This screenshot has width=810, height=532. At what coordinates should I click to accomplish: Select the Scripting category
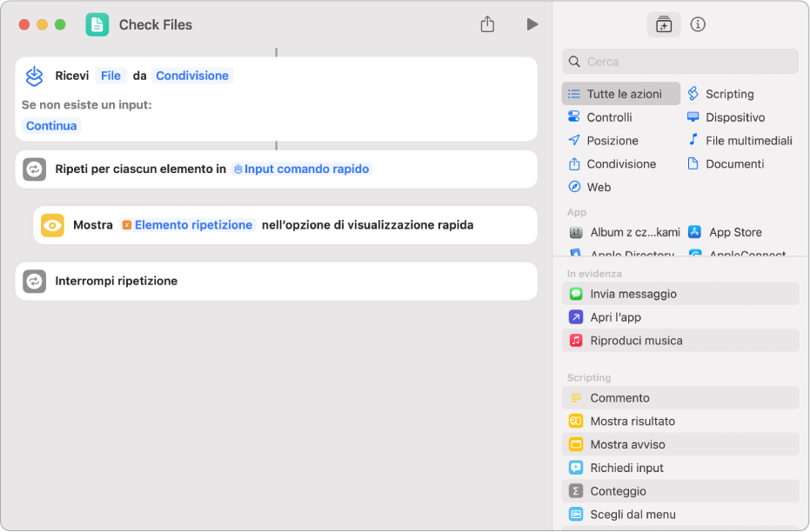(720, 94)
